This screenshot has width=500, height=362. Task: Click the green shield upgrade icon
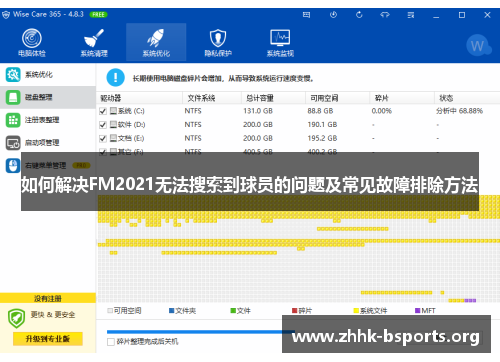16,318
